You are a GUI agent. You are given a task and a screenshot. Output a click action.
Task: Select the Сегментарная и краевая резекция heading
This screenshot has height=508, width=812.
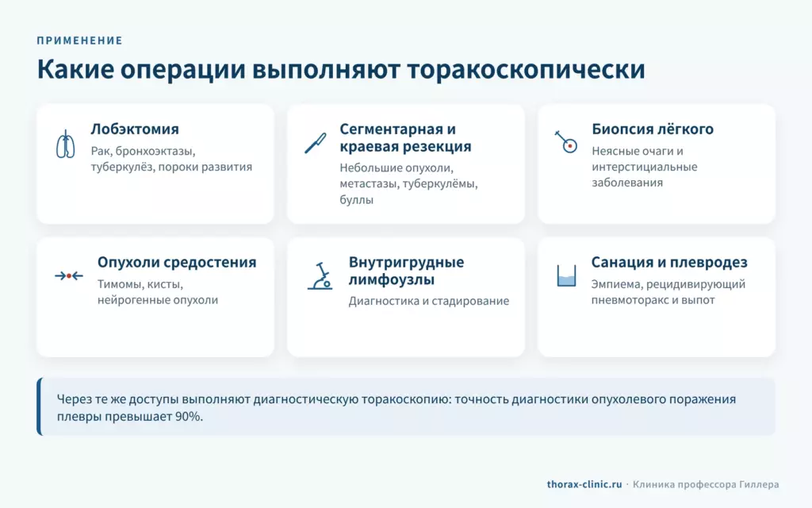[x=405, y=137]
